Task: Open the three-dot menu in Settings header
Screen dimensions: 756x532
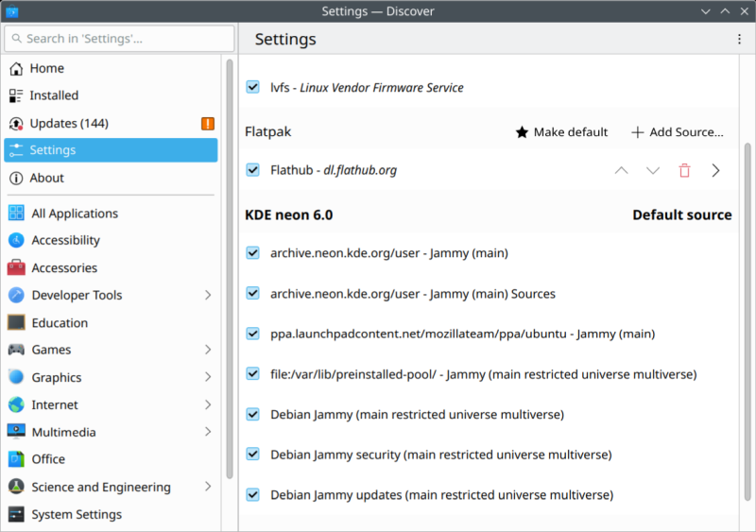Action: pyautogui.click(x=739, y=40)
